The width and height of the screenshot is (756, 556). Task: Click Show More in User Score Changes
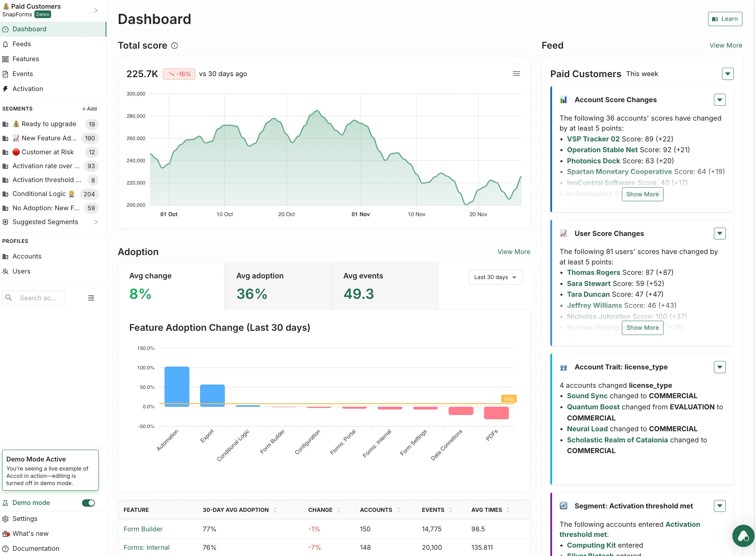(642, 328)
